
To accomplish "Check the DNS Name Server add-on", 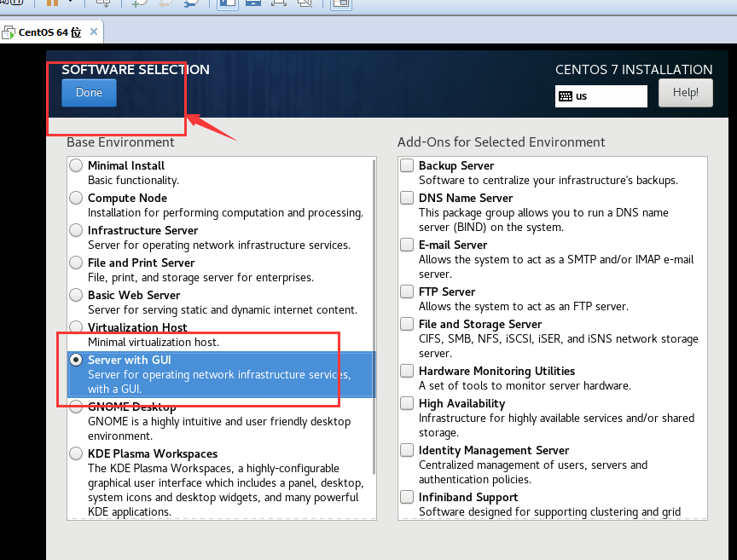I will (x=407, y=198).
